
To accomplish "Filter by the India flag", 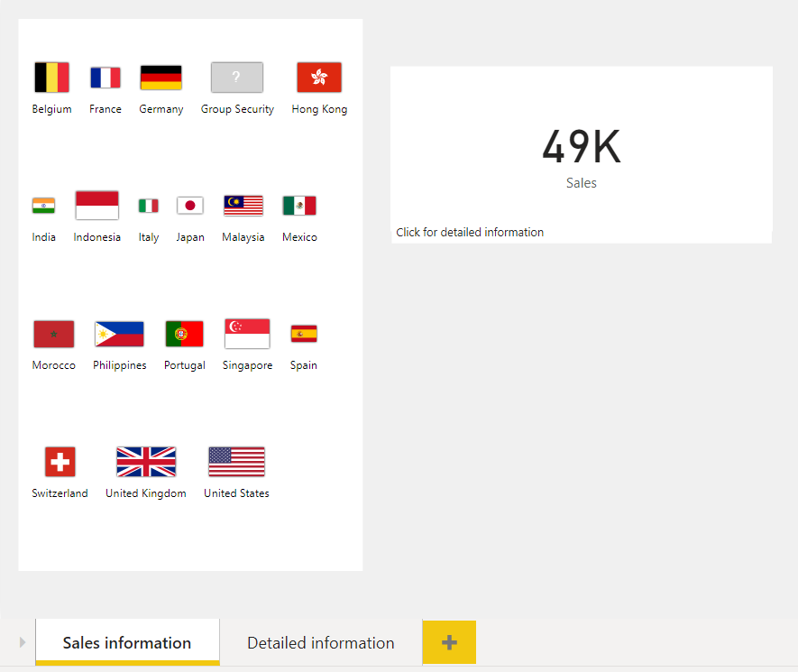I will 43,205.
